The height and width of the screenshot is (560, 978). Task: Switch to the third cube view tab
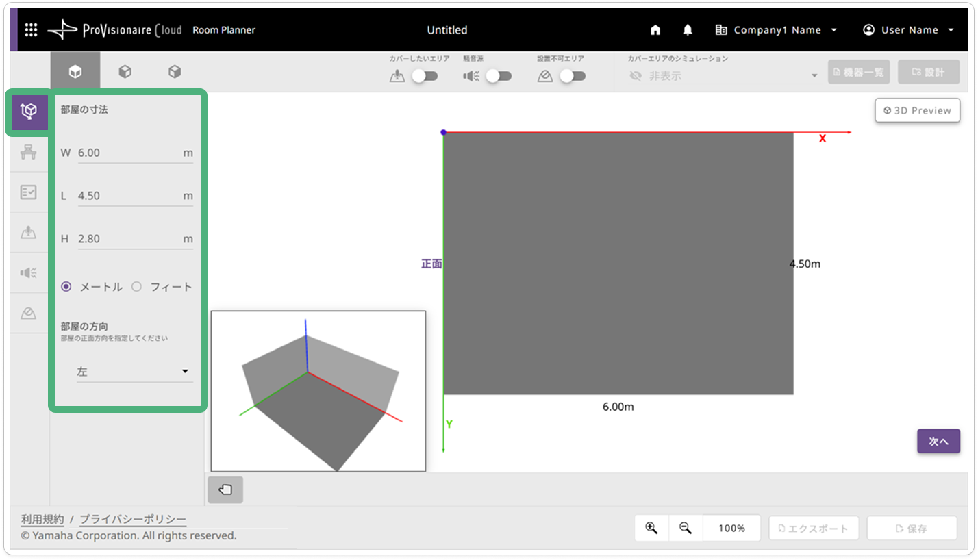click(x=175, y=71)
